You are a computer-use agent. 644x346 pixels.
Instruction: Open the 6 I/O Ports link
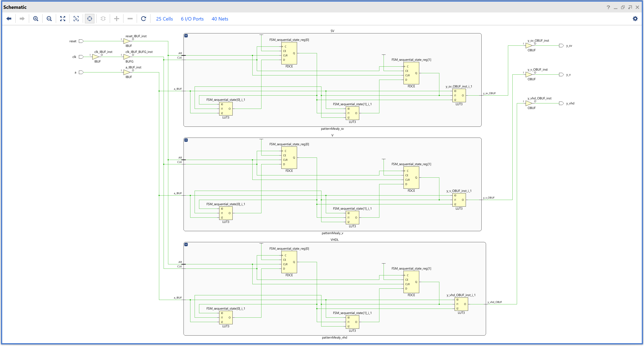192,19
